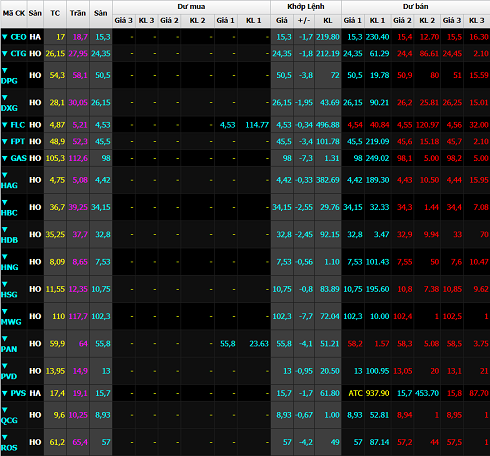This screenshot has height=456, width=490.
Task: Open the DPG stock symbol
Action: pos(9,81)
